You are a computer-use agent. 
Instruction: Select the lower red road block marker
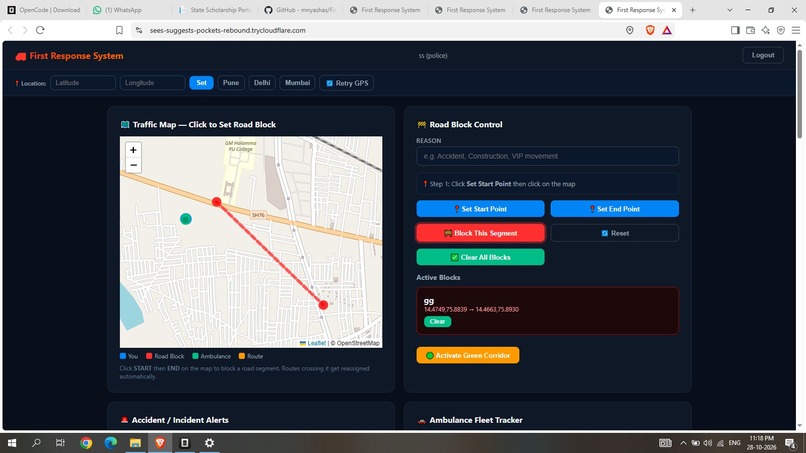[x=323, y=305]
